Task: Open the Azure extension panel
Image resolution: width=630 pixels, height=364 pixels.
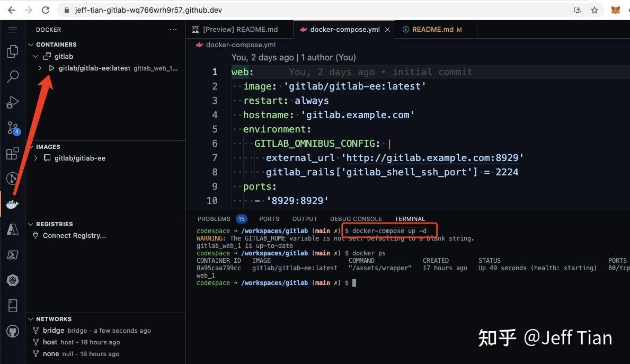Action: [13, 229]
